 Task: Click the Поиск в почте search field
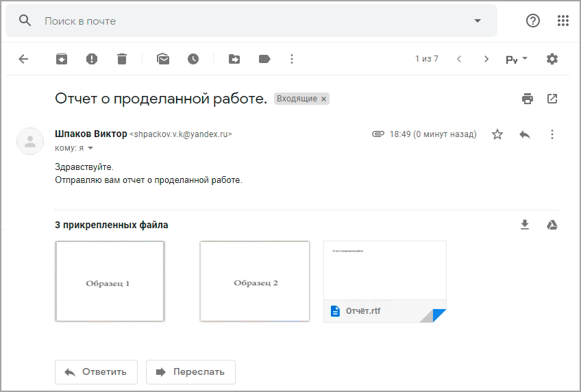[x=254, y=21]
